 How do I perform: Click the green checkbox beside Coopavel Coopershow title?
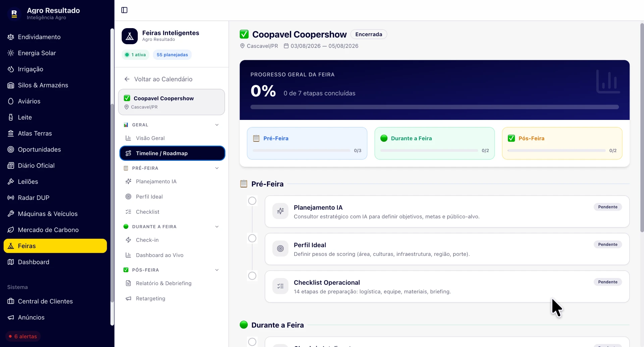point(244,34)
